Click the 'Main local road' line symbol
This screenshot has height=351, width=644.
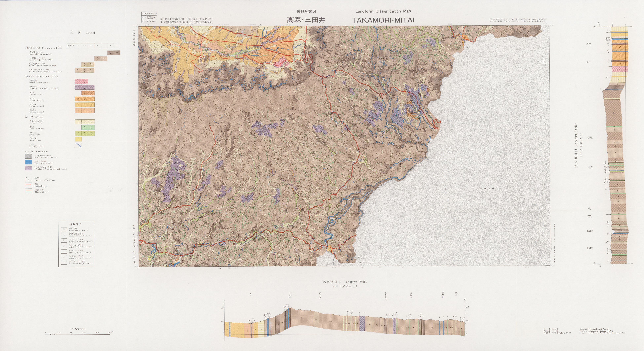pos(28,191)
